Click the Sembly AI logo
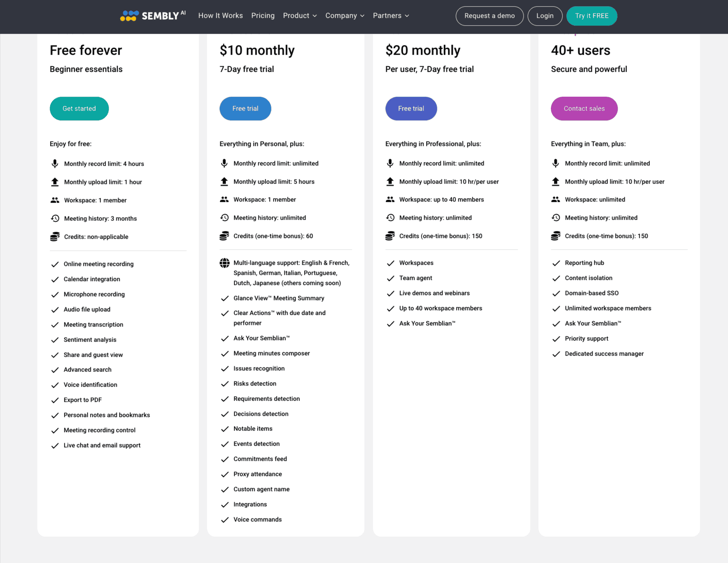The image size is (728, 563). (152, 15)
